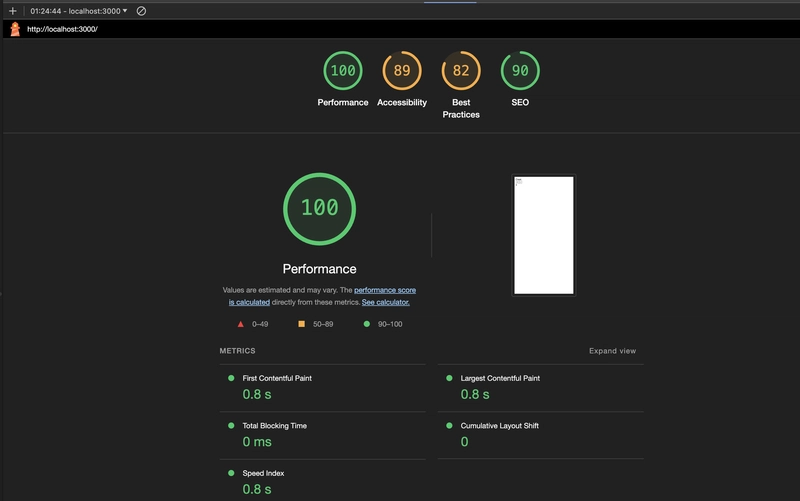Click the large Performance 100 gauge
The width and height of the screenshot is (800, 501).
click(x=319, y=209)
